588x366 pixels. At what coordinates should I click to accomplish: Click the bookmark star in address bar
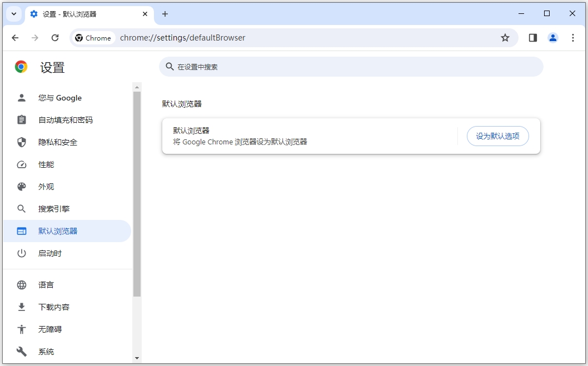(x=505, y=37)
